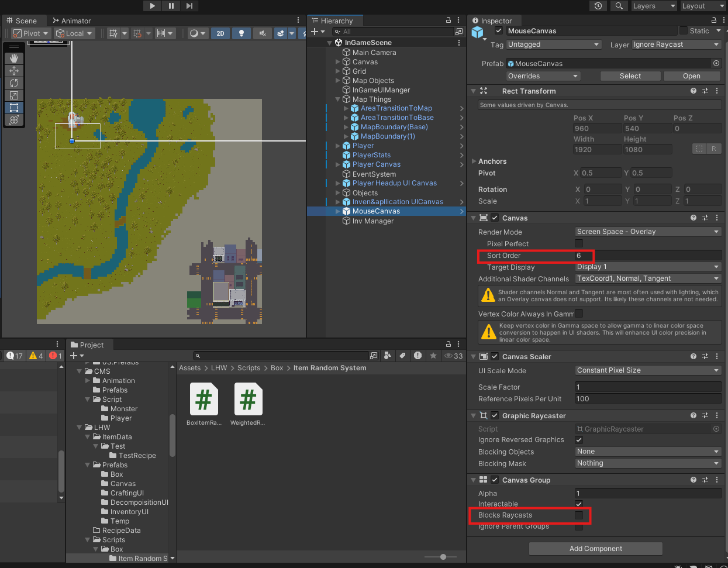Toggle Blocks Raycasts checkbox
This screenshot has width=728, height=568.
(579, 515)
